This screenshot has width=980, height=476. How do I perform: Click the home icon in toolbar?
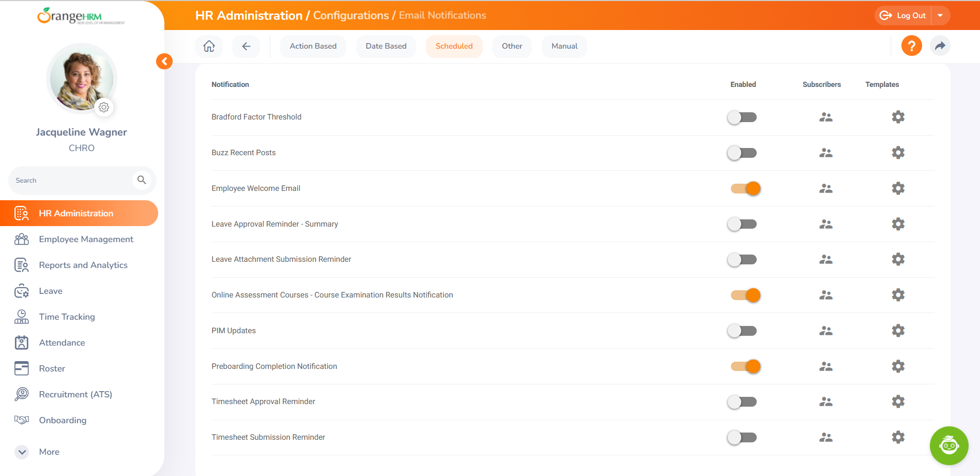tap(209, 46)
